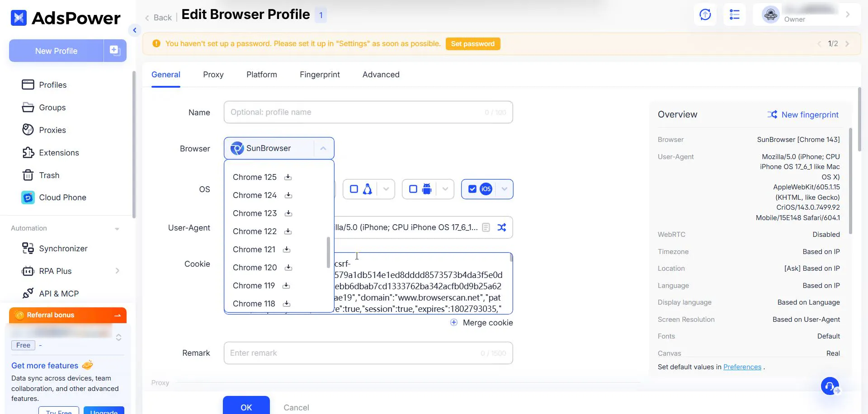This screenshot has width=868, height=414.
Task: Switch to the Platform tab
Action: point(262,75)
